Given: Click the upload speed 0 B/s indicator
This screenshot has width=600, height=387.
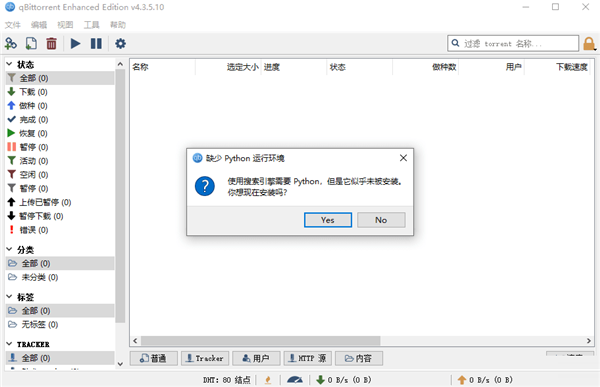Looking at the screenshot, I should coord(485,380).
